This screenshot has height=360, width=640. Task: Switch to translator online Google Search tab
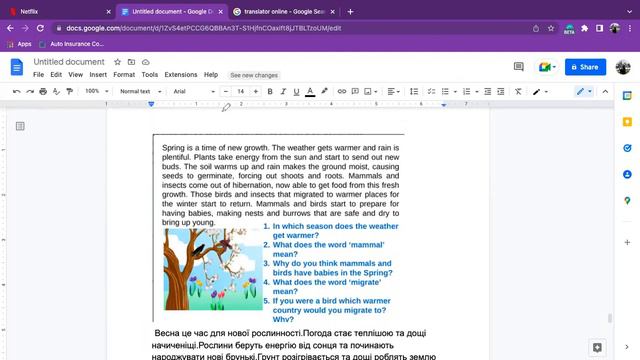pyautogui.click(x=284, y=12)
